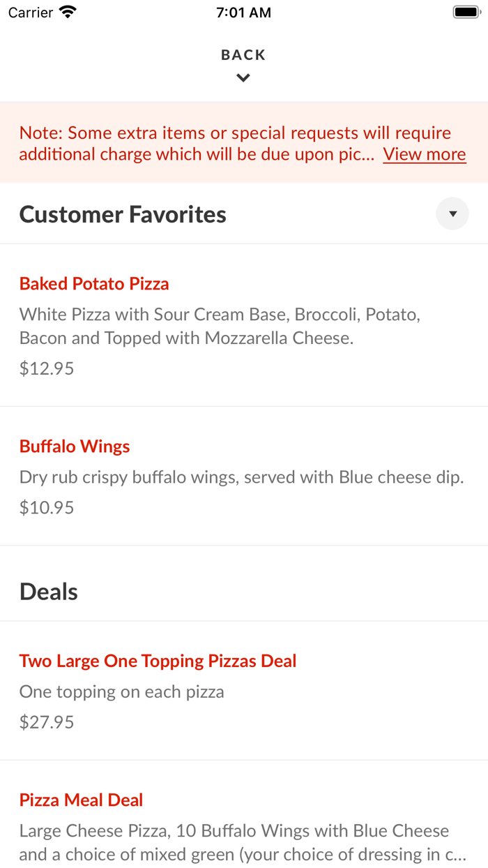Image resolution: width=488 pixels, height=868 pixels.
Task: Tap the battery icon in the status bar
Action: [x=466, y=11]
